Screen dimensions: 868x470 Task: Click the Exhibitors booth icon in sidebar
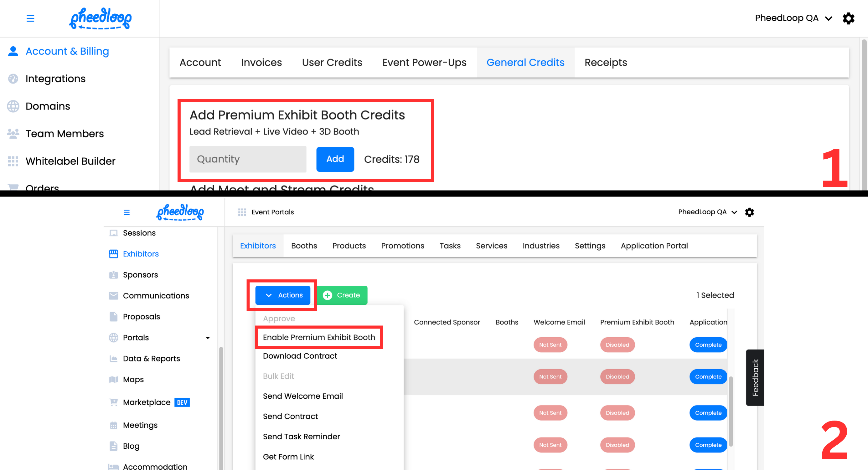pyautogui.click(x=114, y=254)
